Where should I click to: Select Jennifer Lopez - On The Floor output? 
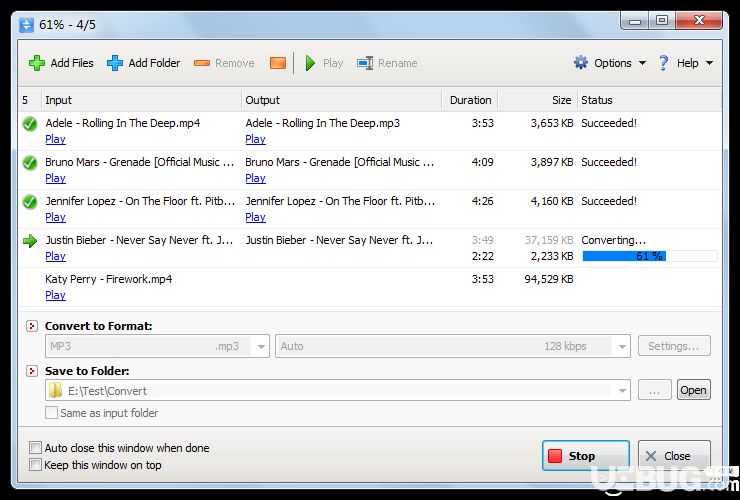tap(340, 201)
